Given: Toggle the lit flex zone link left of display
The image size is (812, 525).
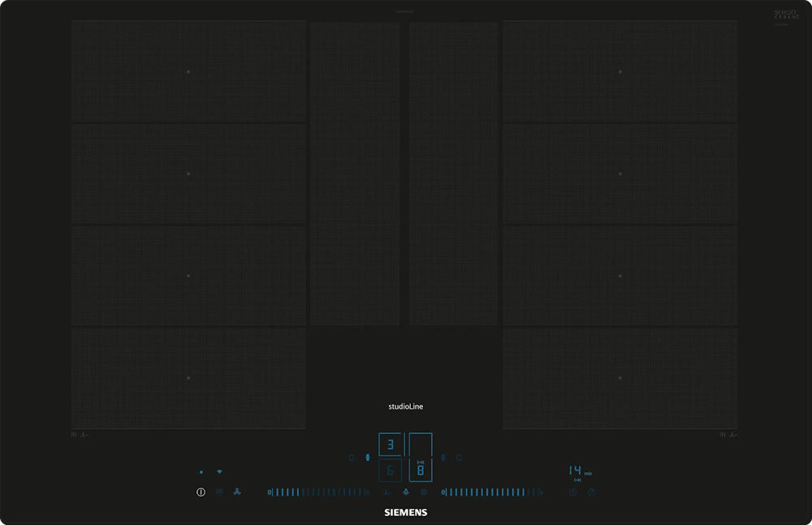Looking at the screenshot, I should pyautogui.click(x=368, y=458).
